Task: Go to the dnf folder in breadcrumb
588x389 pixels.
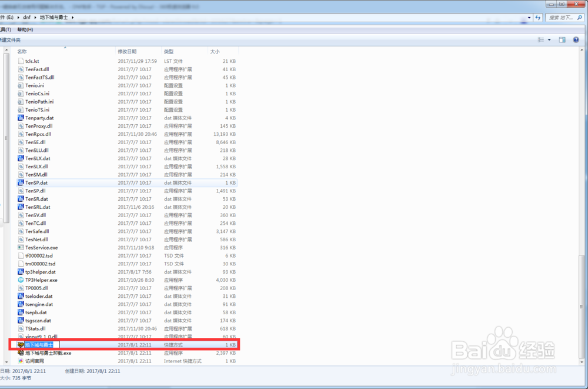Action: pyautogui.click(x=26, y=17)
